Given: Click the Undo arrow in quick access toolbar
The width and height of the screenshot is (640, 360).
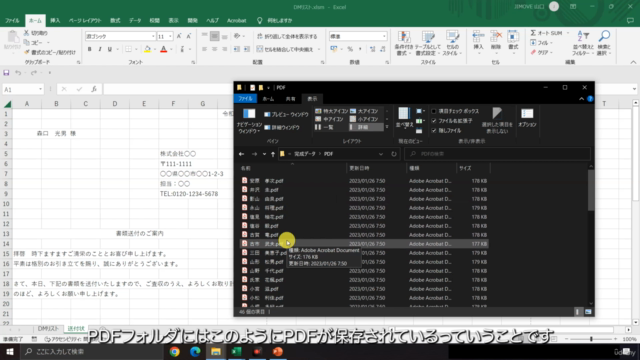Looking at the screenshot, I should click(18, 73).
